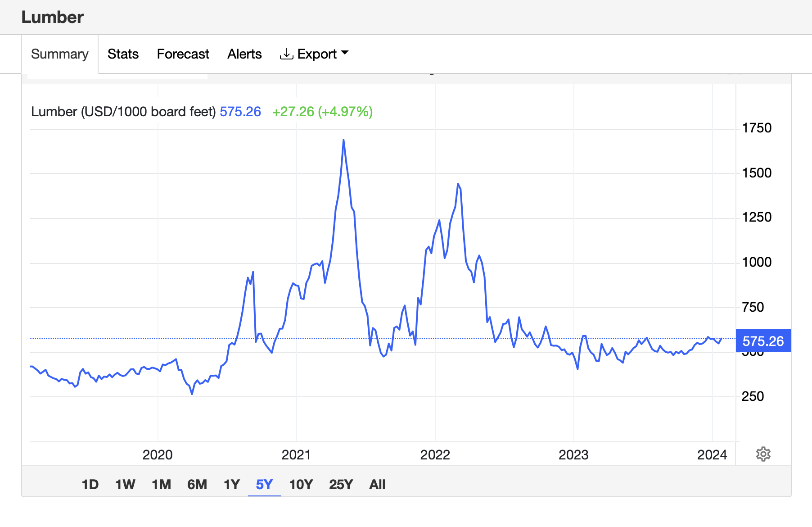This screenshot has height=527, width=812.
Task: Set chart range to 10Y
Action: 301,485
